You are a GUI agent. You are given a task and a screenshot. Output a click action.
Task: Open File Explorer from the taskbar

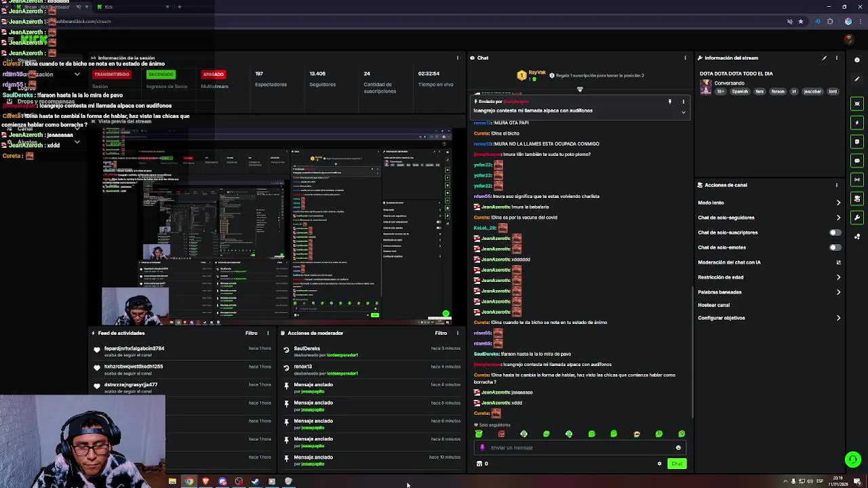(x=172, y=482)
